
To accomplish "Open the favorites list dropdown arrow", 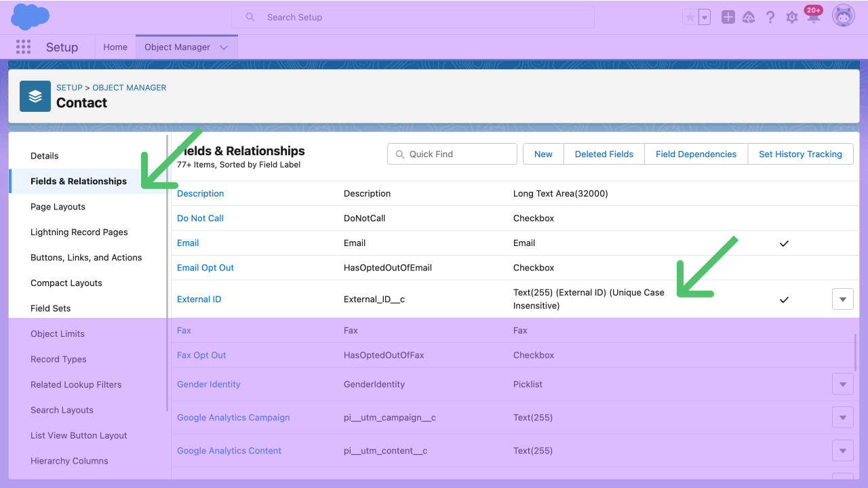I will pos(705,18).
